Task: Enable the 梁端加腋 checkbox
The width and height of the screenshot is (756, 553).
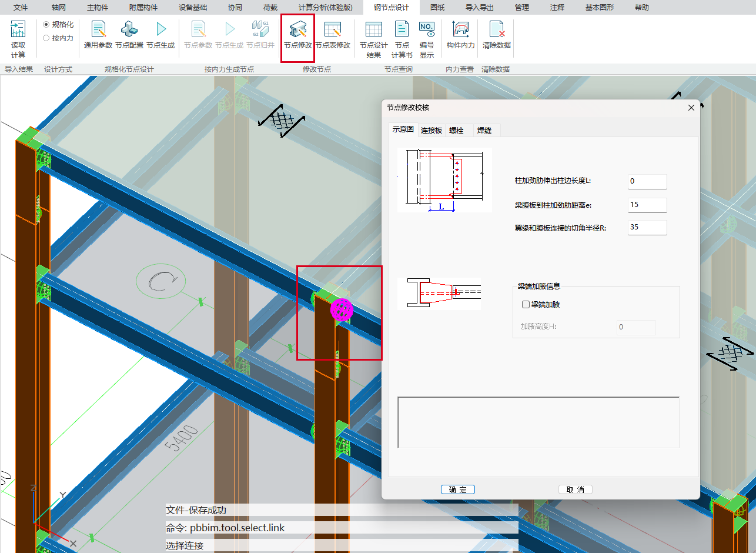Action: click(x=526, y=305)
